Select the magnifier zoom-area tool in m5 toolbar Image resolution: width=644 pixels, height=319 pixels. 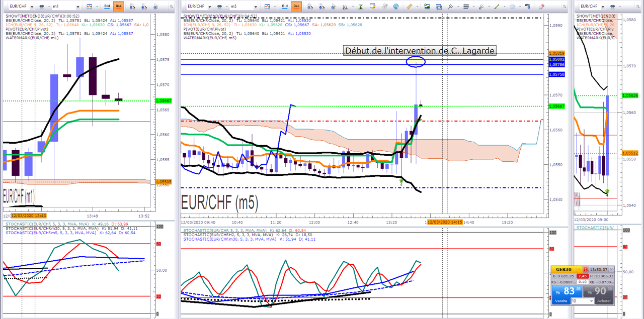click(345, 7)
